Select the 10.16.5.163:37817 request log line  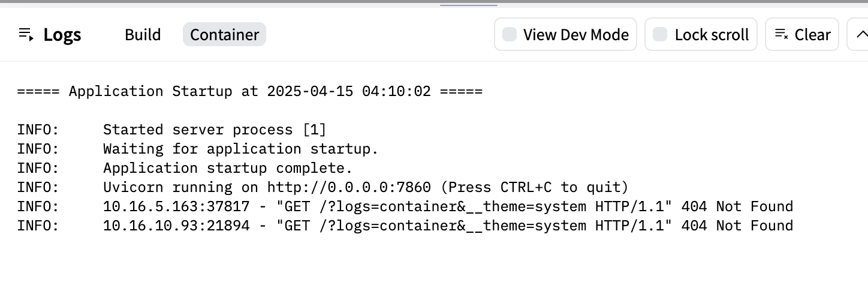(x=405, y=206)
